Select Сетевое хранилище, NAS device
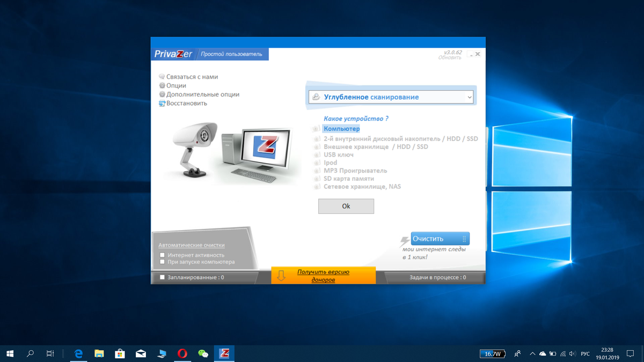 point(362,187)
